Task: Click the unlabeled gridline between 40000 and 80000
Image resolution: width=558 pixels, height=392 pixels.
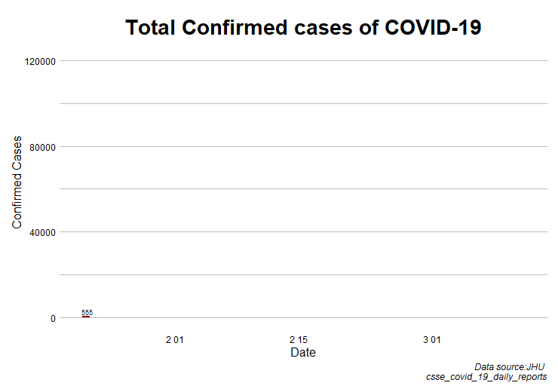Action: point(303,189)
